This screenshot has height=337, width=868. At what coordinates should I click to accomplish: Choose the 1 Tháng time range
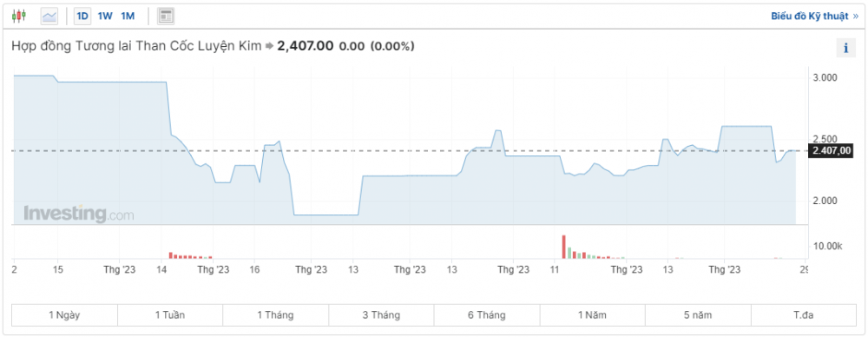pos(276,314)
